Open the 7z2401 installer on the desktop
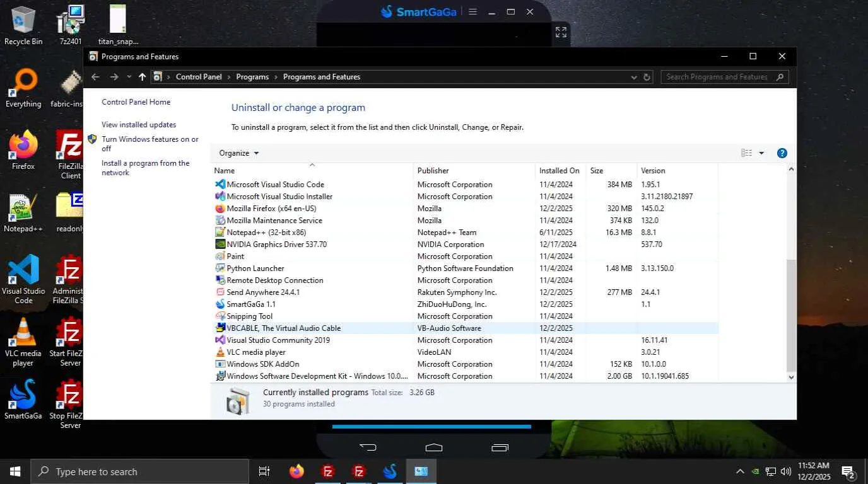 pos(71,25)
